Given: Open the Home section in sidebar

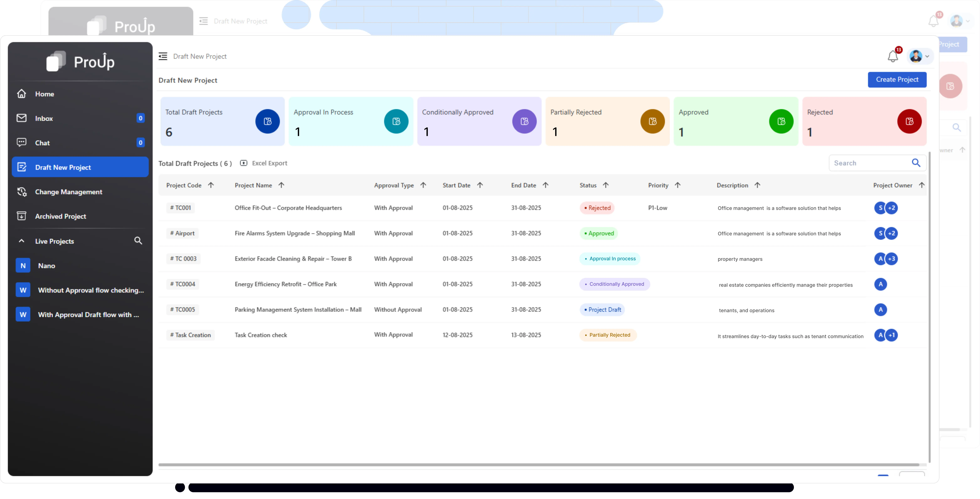Looking at the screenshot, I should coord(44,94).
